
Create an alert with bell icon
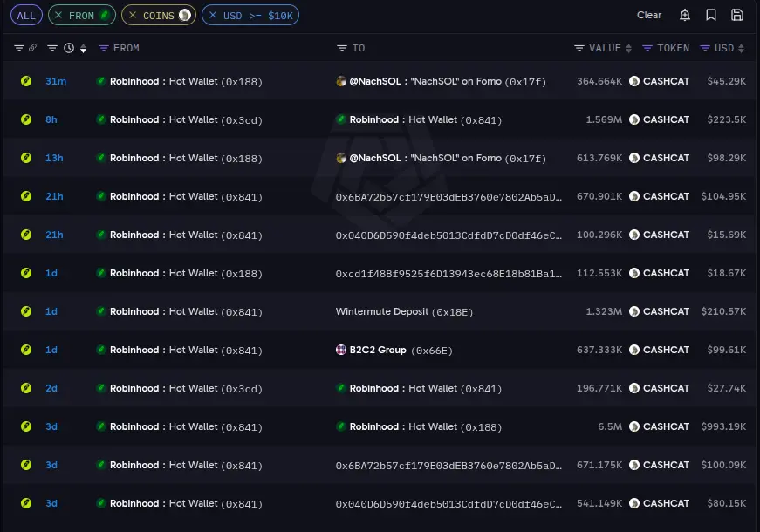pyautogui.click(x=685, y=15)
